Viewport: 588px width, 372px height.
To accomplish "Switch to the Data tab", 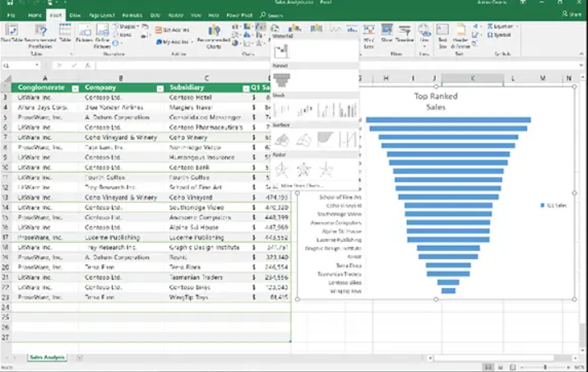I will [155, 16].
